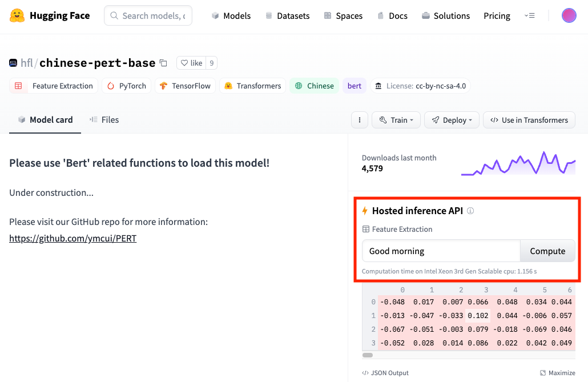Select the Model card tab

(45, 119)
